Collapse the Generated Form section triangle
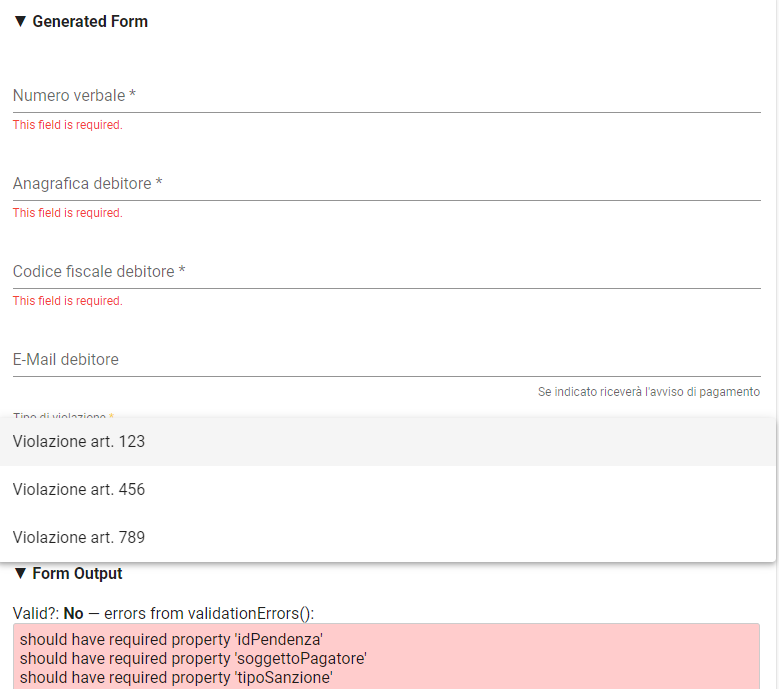Viewport: 779px width, 689px height. point(20,21)
